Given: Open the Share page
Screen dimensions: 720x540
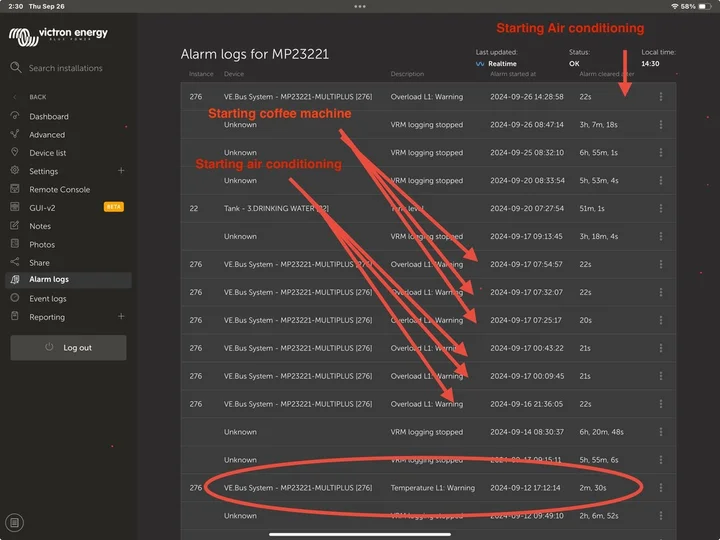Looking at the screenshot, I should (39, 263).
